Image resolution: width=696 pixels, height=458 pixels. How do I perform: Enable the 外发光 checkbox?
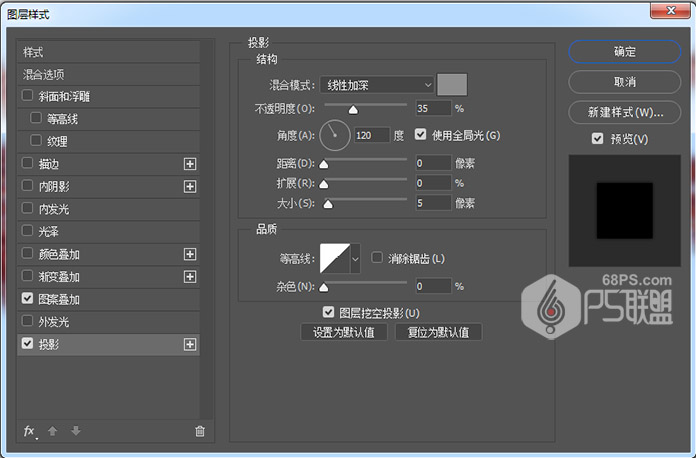click(28, 321)
